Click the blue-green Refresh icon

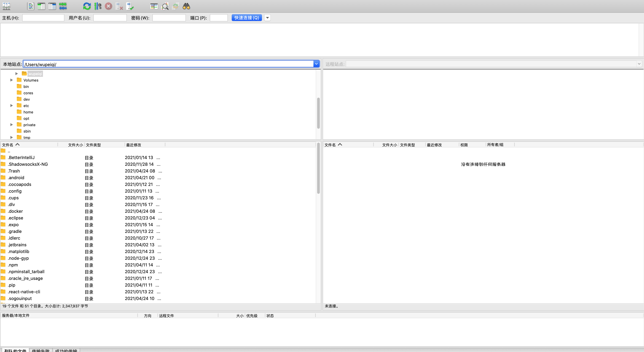87,6
